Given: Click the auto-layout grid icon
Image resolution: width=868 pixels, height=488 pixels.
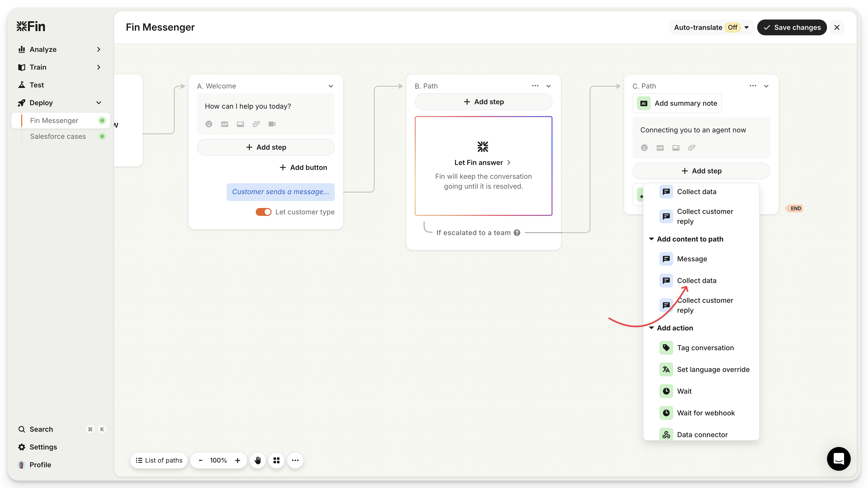Looking at the screenshot, I should [276, 460].
